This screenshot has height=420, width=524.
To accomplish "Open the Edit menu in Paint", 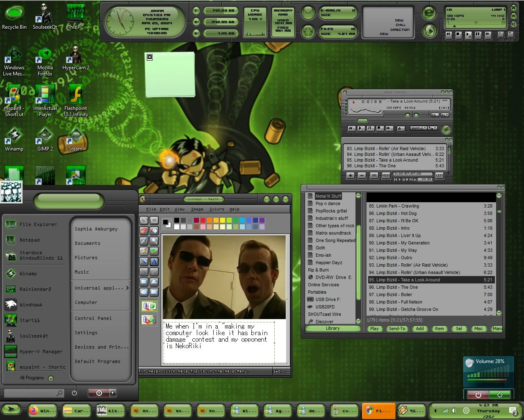I will pyautogui.click(x=164, y=209).
